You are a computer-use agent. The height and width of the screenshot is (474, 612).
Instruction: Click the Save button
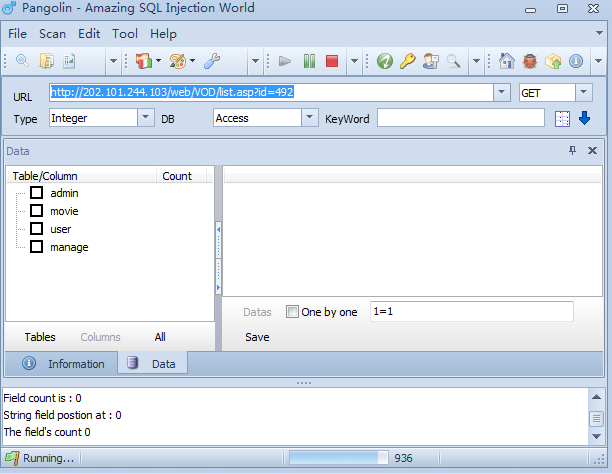pos(257,337)
